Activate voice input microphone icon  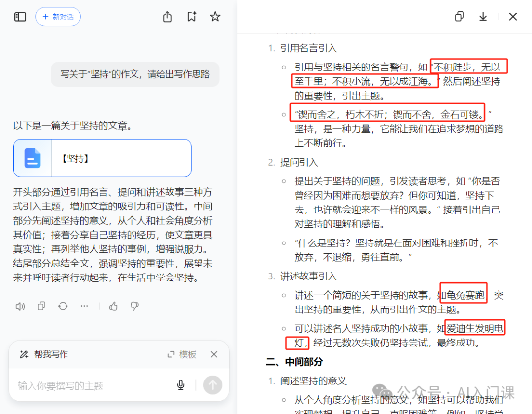pyautogui.click(x=181, y=385)
